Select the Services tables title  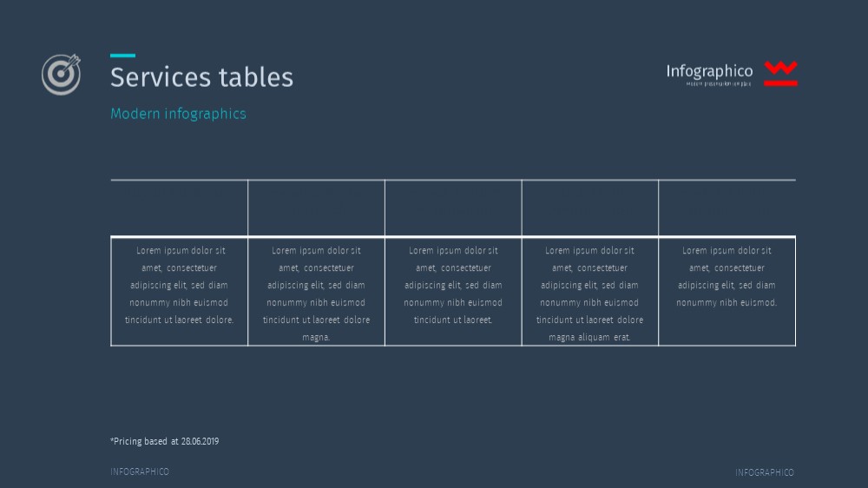(201, 77)
